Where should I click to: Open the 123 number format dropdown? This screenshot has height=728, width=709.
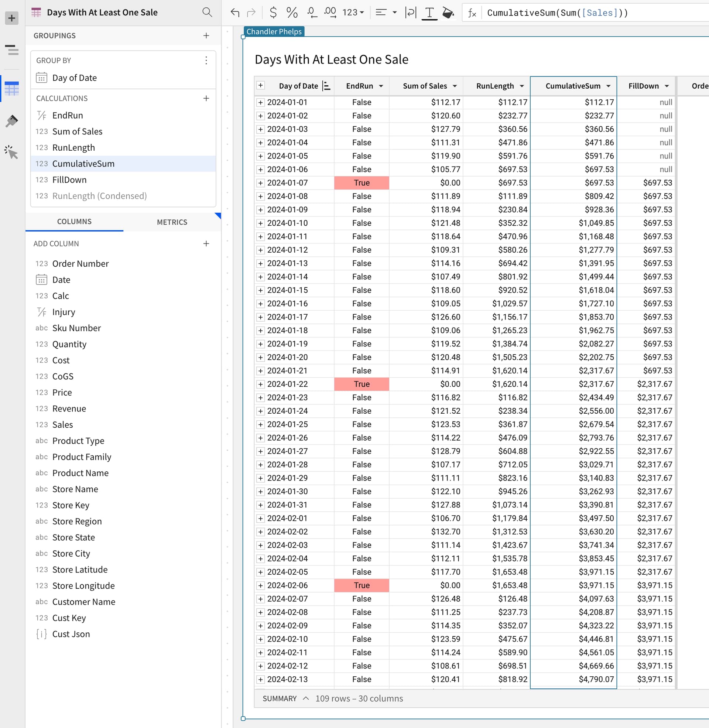point(352,12)
